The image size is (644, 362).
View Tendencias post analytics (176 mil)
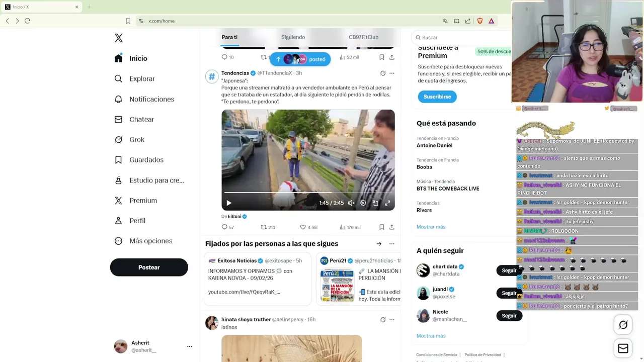coord(350,227)
